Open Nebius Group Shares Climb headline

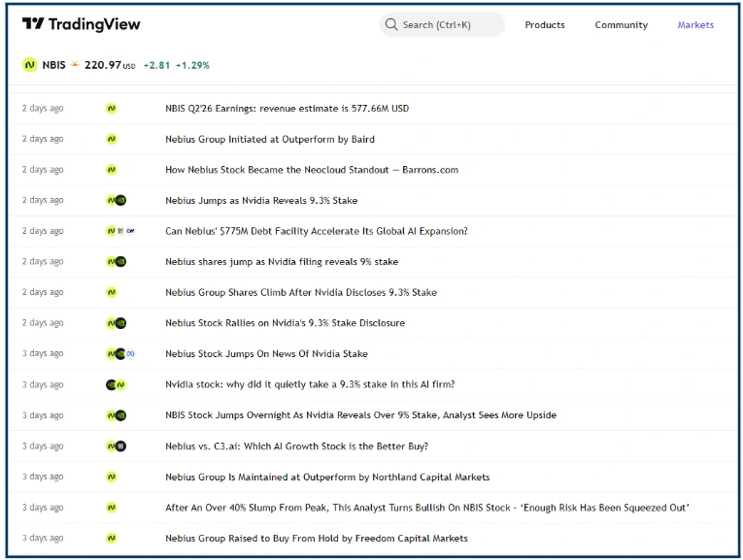tap(301, 292)
